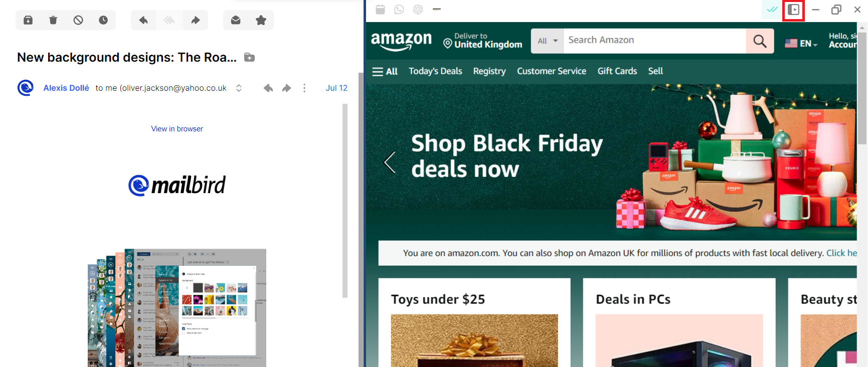
Task: Mark the message as spam
Action: tap(78, 20)
